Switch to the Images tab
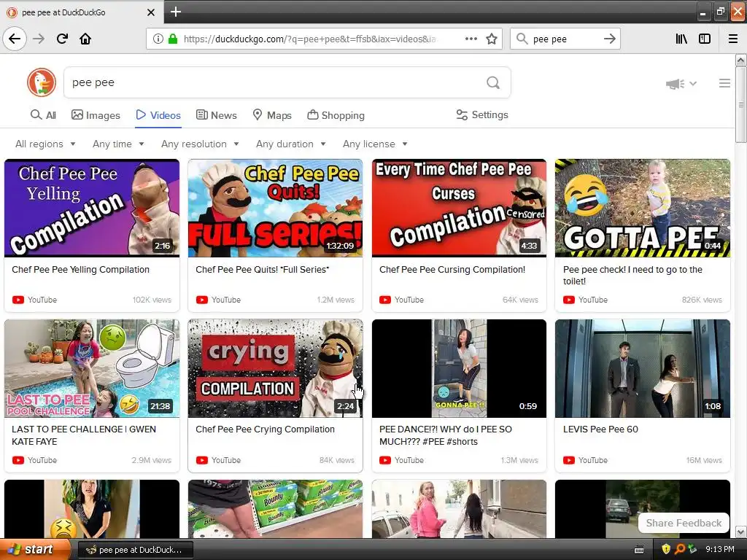This screenshot has width=747, height=560. point(96,114)
